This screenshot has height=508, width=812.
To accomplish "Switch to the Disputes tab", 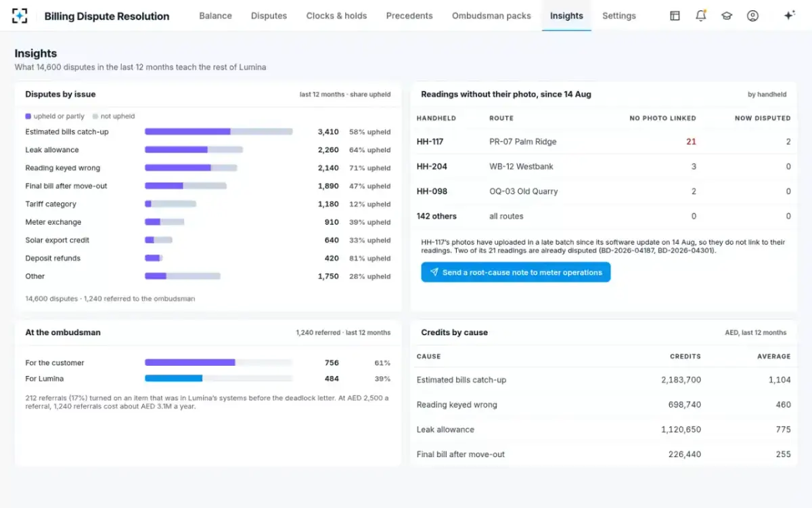I will [269, 16].
